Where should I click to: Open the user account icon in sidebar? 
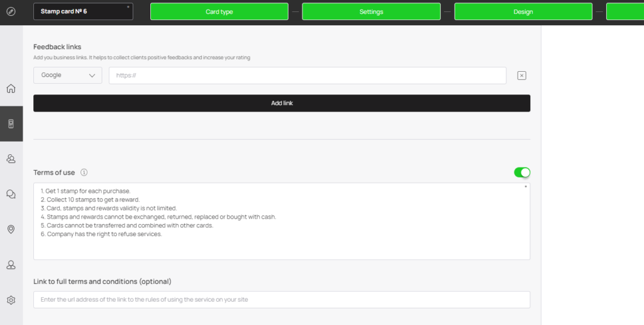(11, 265)
